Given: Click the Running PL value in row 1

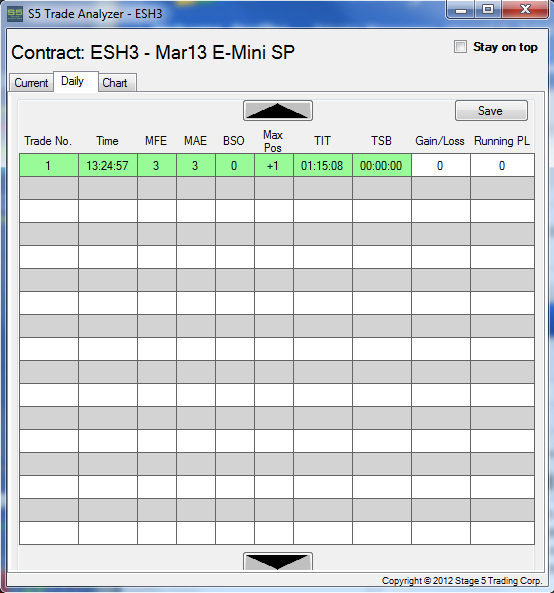Looking at the screenshot, I should (x=502, y=165).
